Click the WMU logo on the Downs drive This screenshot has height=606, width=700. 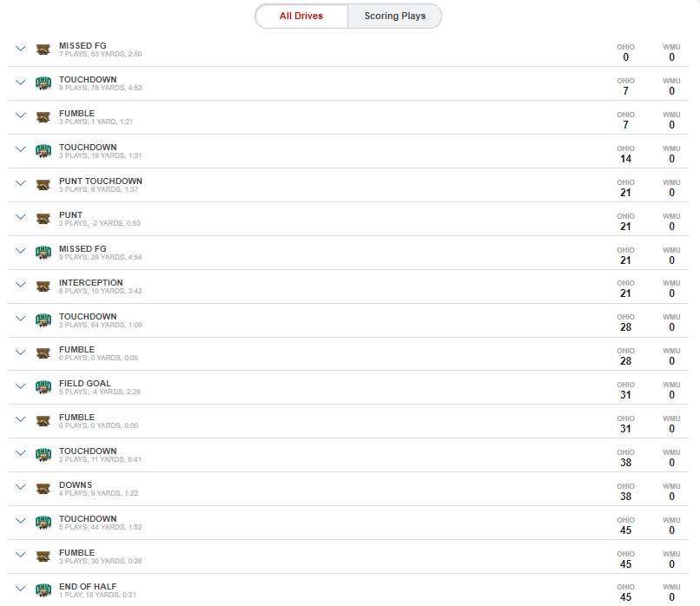click(43, 489)
